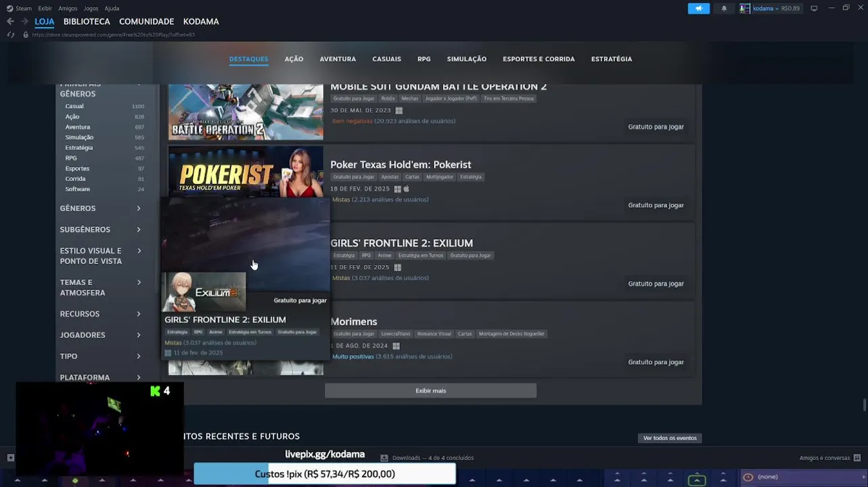The height and width of the screenshot is (487, 868).
Task: Select the DESTAQUES tab
Action: click(248, 59)
